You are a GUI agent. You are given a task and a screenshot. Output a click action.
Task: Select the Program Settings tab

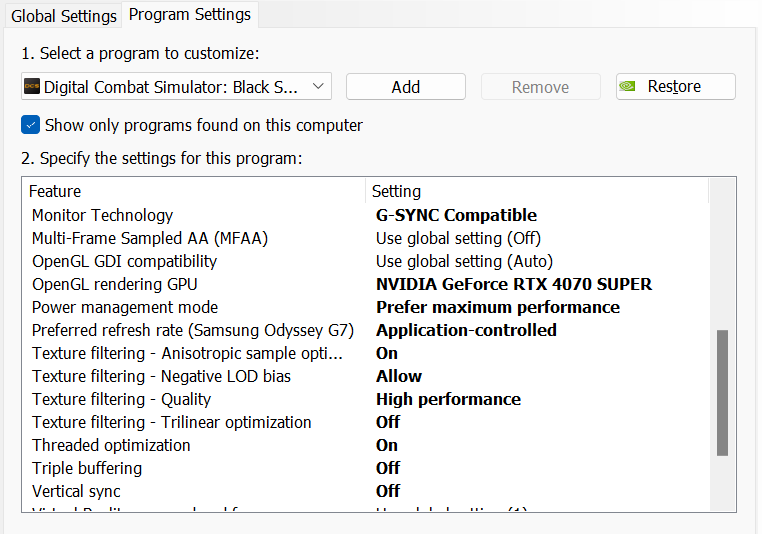190,15
